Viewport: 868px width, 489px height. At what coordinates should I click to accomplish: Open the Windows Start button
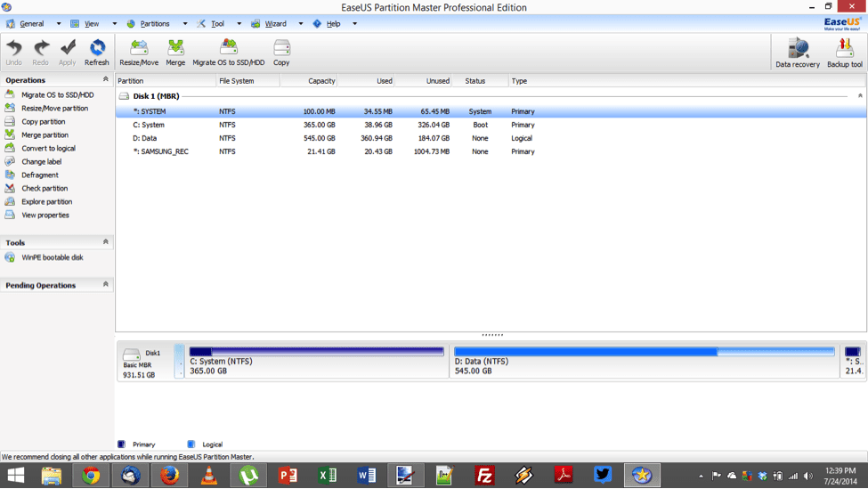15,475
